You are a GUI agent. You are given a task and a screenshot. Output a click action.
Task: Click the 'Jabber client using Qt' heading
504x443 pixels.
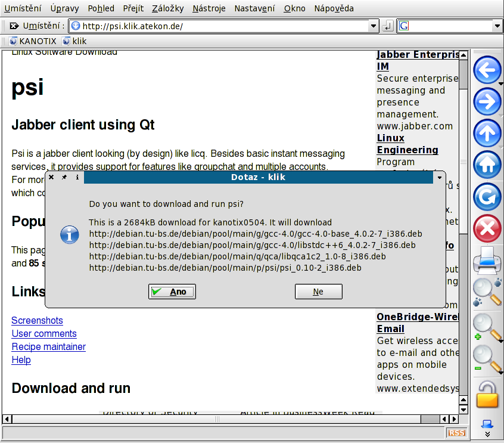click(x=83, y=125)
